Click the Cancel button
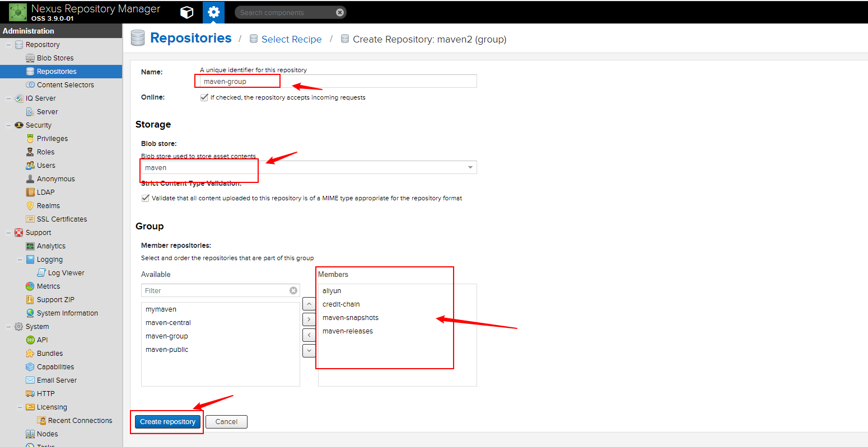The image size is (868, 447). [x=226, y=422]
